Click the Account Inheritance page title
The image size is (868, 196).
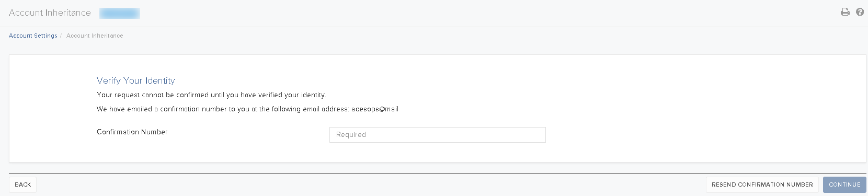point(50,13)
